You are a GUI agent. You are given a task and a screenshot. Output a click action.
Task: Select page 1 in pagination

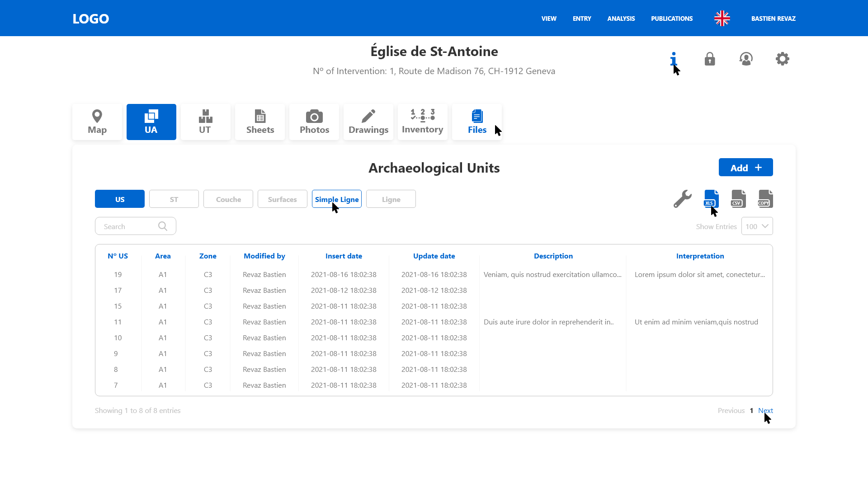pos(751,410)
